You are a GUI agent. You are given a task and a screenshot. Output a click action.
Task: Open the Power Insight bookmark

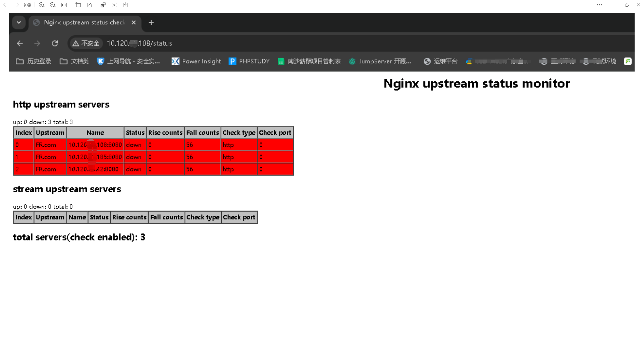pos(196,61)
